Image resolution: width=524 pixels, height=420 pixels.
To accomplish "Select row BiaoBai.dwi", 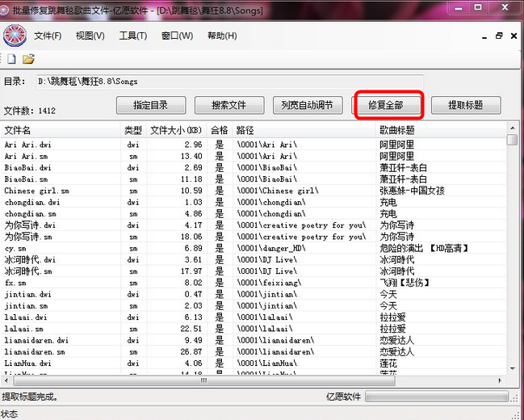I will (x=254, y=167).
